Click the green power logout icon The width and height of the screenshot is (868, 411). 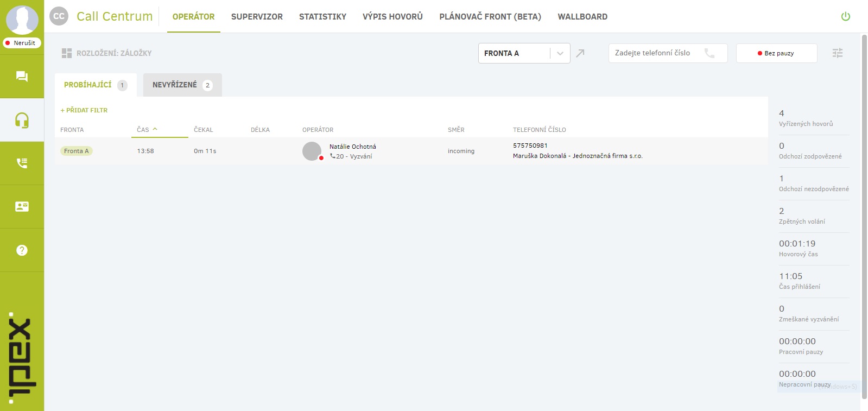click(845, 16)
